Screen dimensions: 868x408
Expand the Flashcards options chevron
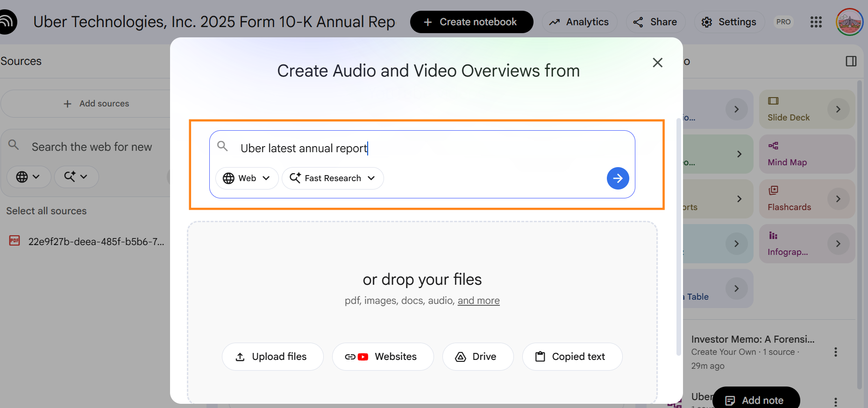[x=838, y=199]
